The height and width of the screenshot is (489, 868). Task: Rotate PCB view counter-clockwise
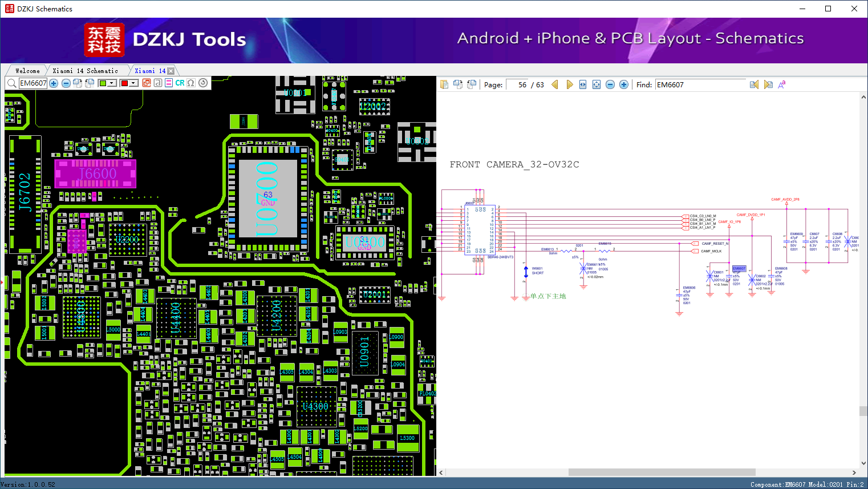(90, 83)
